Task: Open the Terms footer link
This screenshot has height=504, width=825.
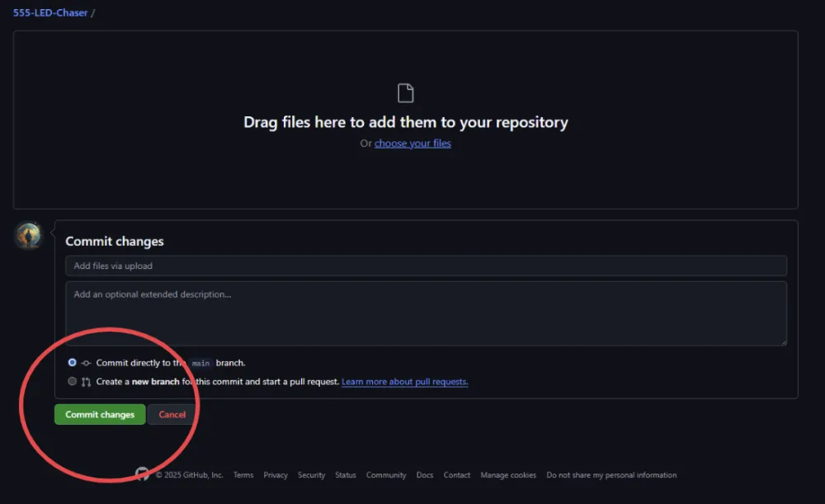Action: click(243, 475)
